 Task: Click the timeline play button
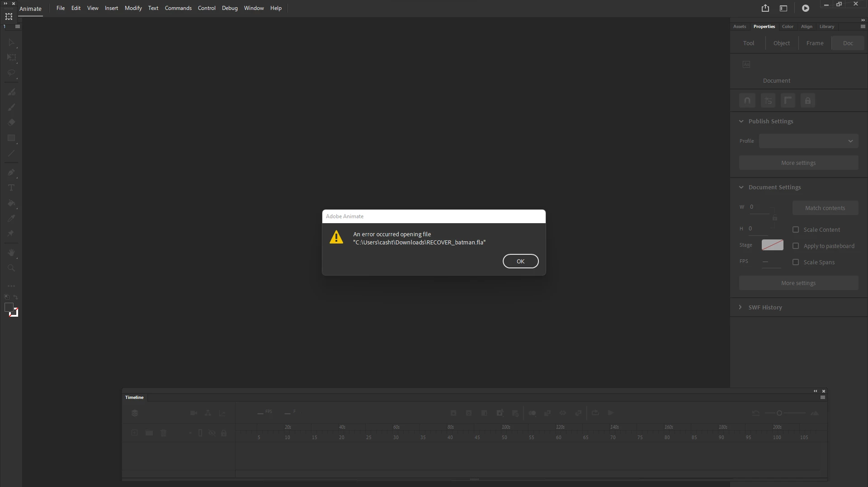(610, 412)
